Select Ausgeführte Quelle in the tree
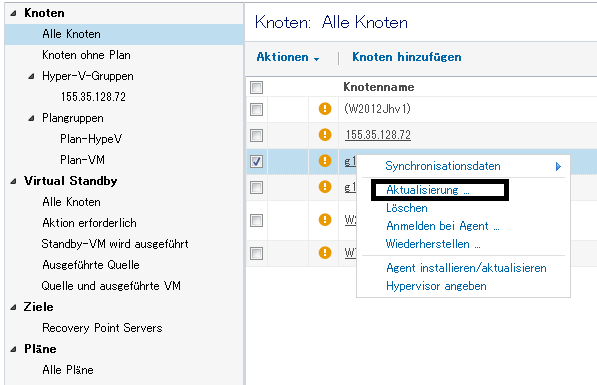Viewport: 597px width, 385px height. point(91,265)
